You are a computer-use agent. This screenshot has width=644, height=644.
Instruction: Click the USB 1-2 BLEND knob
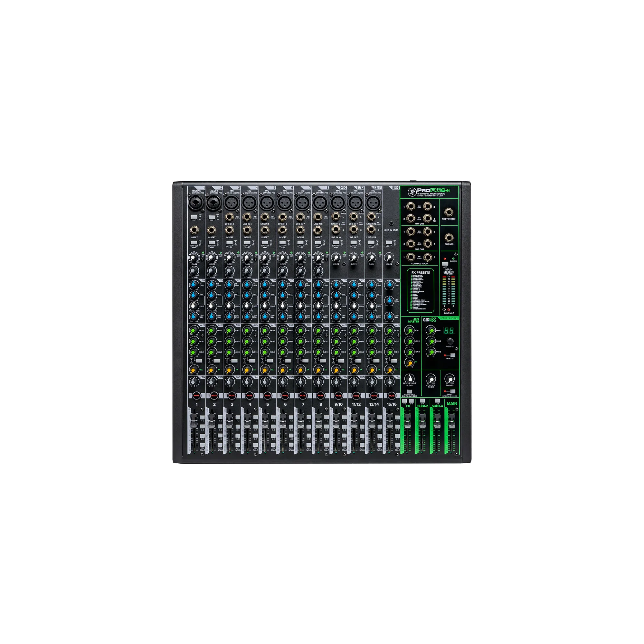click(x=410, y=379)
